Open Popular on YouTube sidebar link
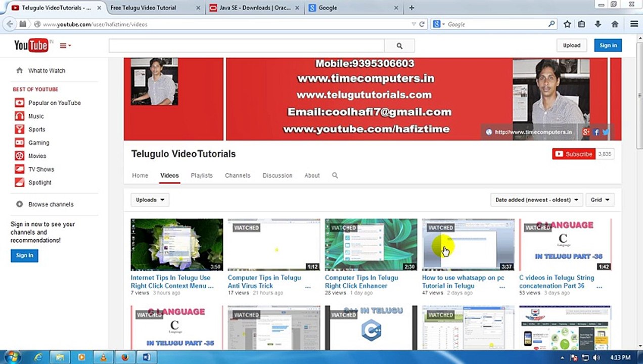The height and width of the screenshot is (364, 643). pyautogui.click(x=54, y=103)
